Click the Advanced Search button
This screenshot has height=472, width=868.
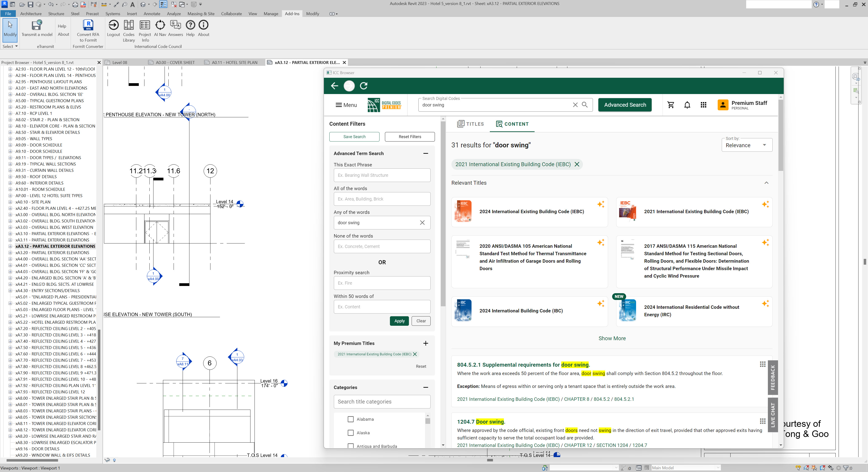(x=625, y=105)
